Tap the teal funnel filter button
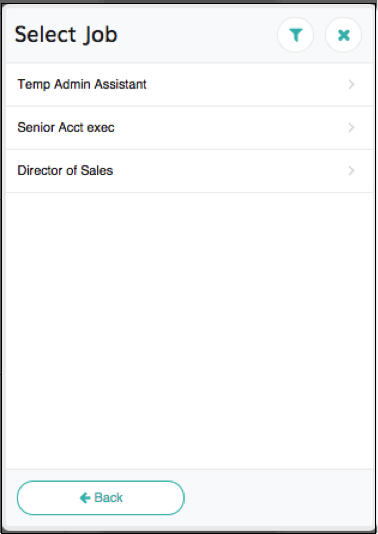The image size is (378, 534). 296,35
